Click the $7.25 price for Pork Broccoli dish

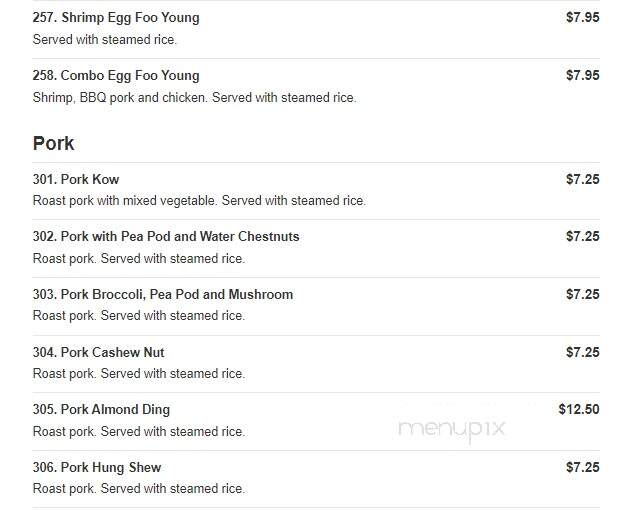click(x=582, y=294)
